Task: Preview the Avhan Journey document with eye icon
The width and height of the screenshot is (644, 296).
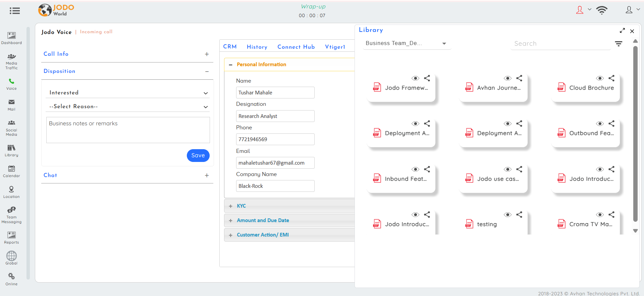Action: [x=508, y=78]
